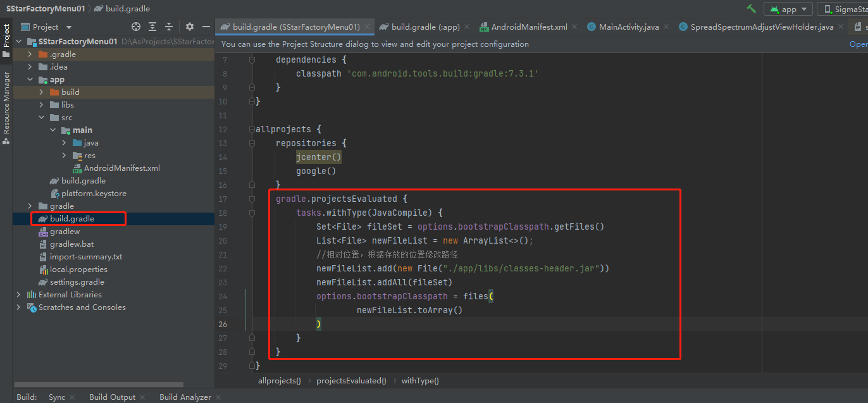Screen dimensions: 868x403
Task: Expand the java folder arrow
Action: click(64, 143)
